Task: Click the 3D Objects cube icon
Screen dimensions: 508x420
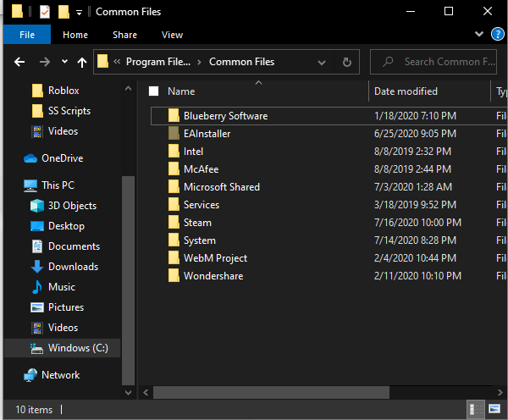Action: (37, 206)
